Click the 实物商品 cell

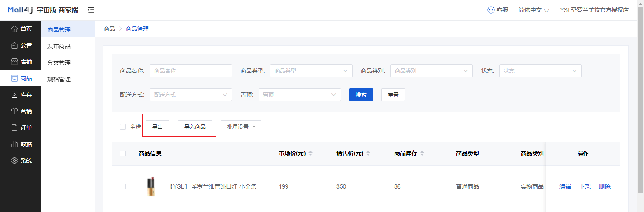tap(532, 186)
